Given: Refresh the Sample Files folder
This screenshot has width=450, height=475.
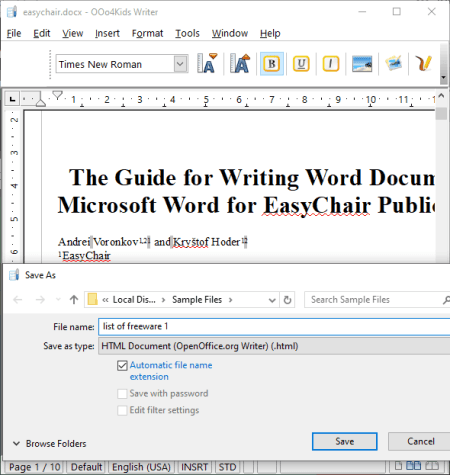Looking at the screenshot, I should (287, 300).
